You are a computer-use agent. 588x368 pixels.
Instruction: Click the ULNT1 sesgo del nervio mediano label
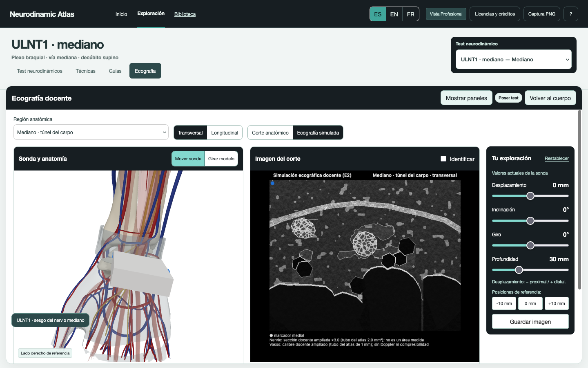click(51, 320)
